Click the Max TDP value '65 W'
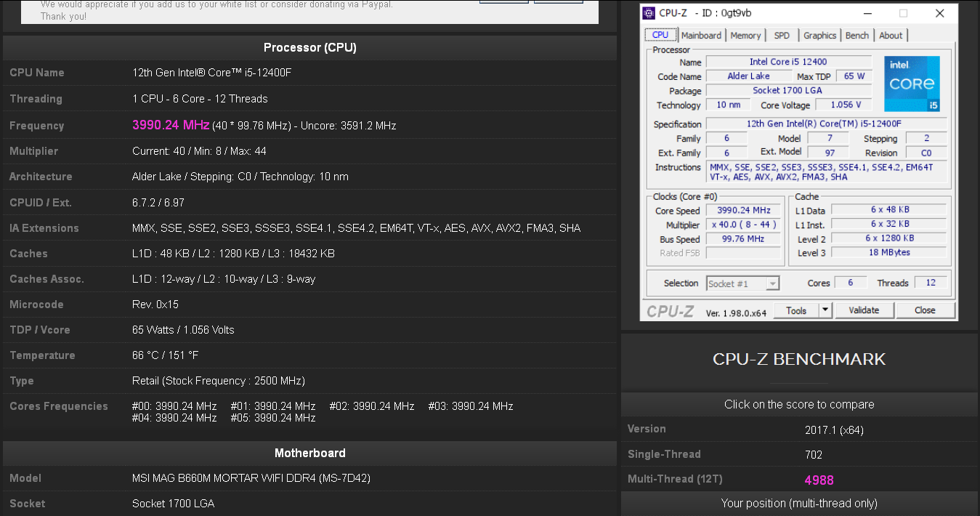The height and width of the screenshot is (516, 980). tap(854, 76)
